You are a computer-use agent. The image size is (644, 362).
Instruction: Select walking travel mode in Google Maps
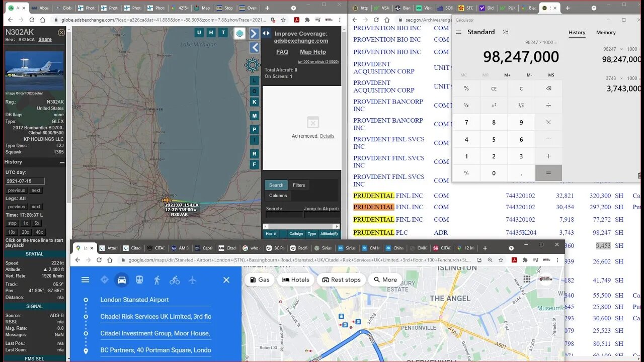click(157, 280)
